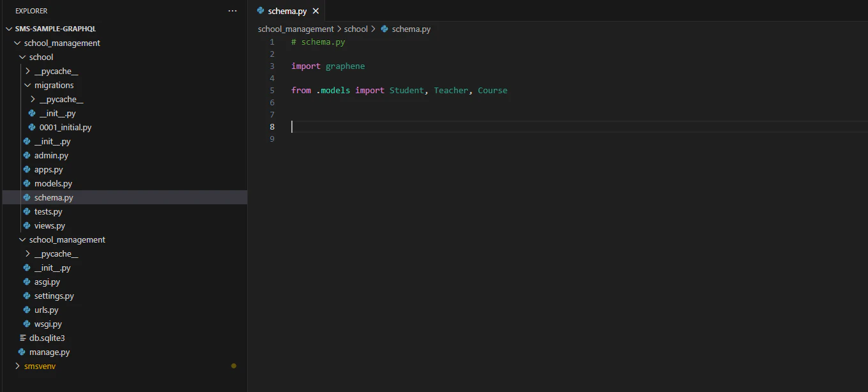Open the Explorer more actions menu
The width and height of the screenshot is (868, 392).
click(232, 10)
